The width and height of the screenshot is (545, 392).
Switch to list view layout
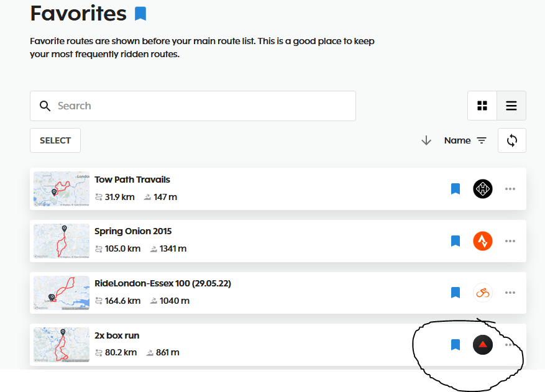(x=511, y=106)
